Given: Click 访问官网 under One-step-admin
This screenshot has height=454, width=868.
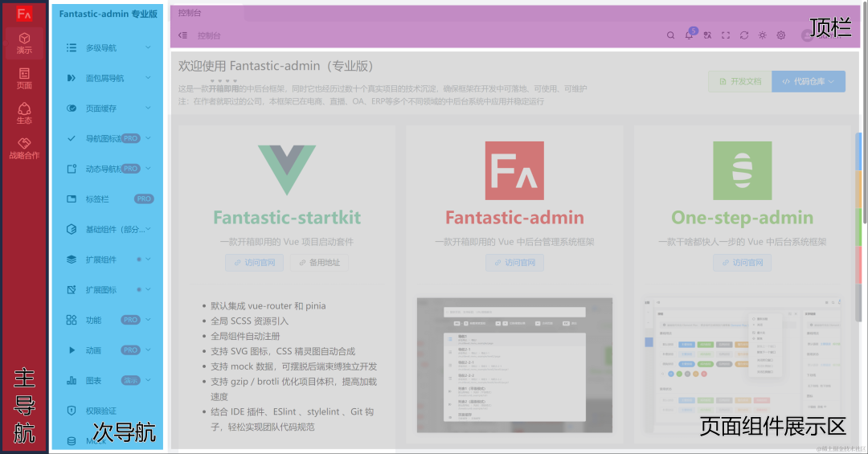Looking at the screenshot, I should tap(743, 263).
